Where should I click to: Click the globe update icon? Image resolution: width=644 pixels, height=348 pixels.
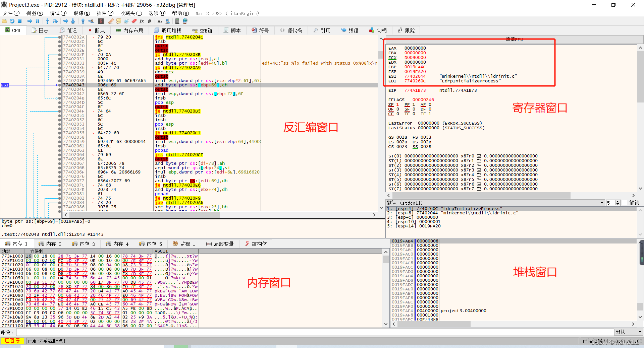[x=185, y=21]
